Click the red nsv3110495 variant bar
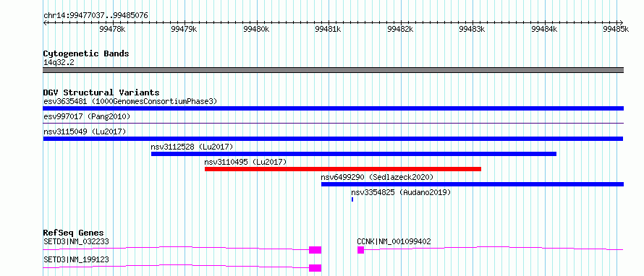The image size is (644, 276). (x=343, y=169)
